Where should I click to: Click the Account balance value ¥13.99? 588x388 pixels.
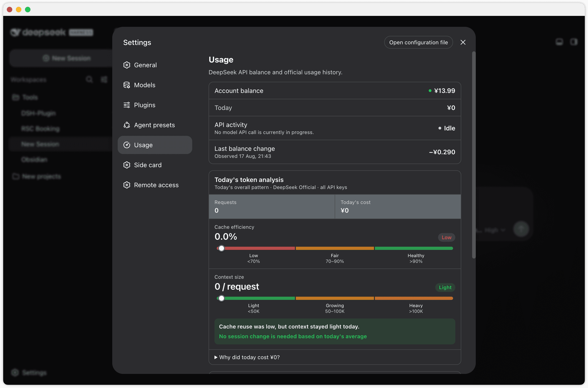coord(444,91)
